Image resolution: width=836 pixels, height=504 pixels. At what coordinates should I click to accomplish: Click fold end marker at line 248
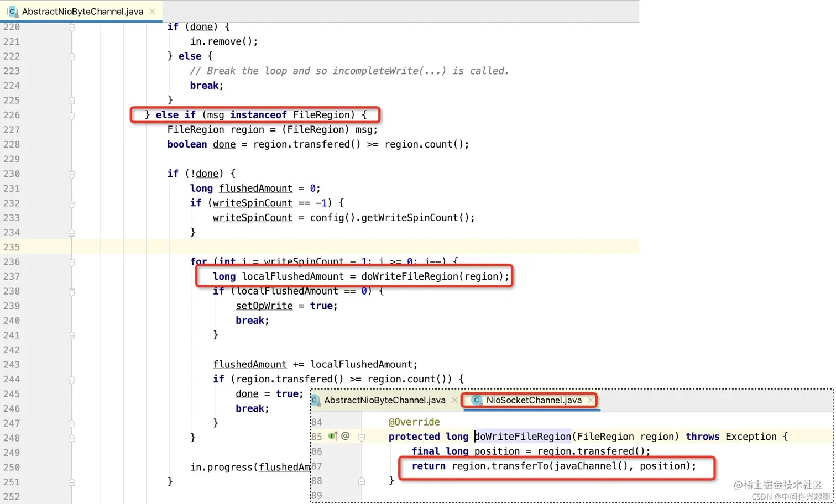click(72, 438)
